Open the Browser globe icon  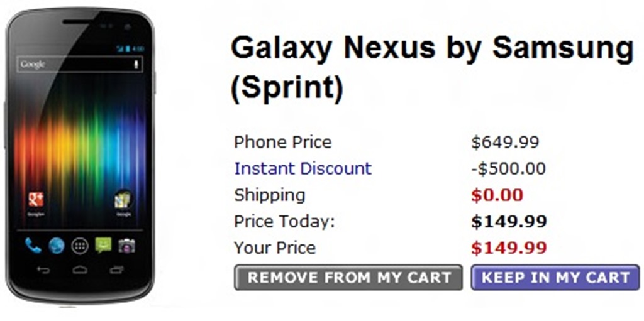(x=56, y=246)
